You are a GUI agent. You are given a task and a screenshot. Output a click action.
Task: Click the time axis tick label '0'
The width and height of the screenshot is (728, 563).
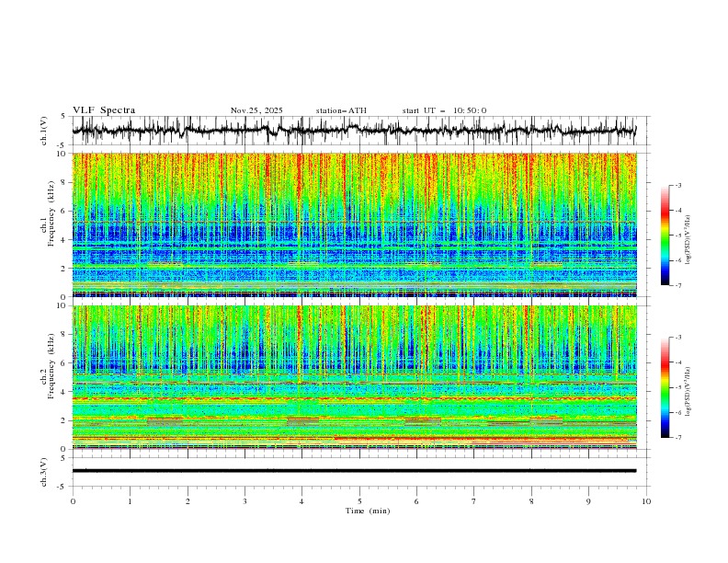coord(73,501)
